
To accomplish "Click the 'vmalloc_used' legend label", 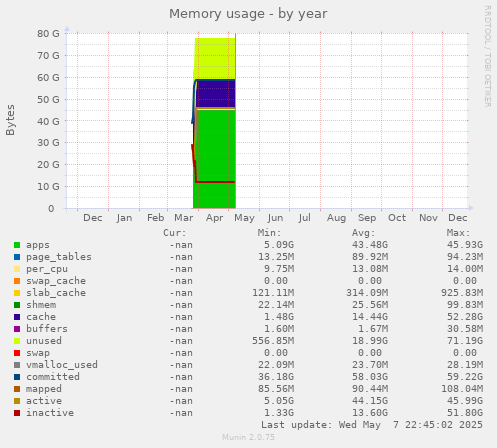I will point(62,365).
